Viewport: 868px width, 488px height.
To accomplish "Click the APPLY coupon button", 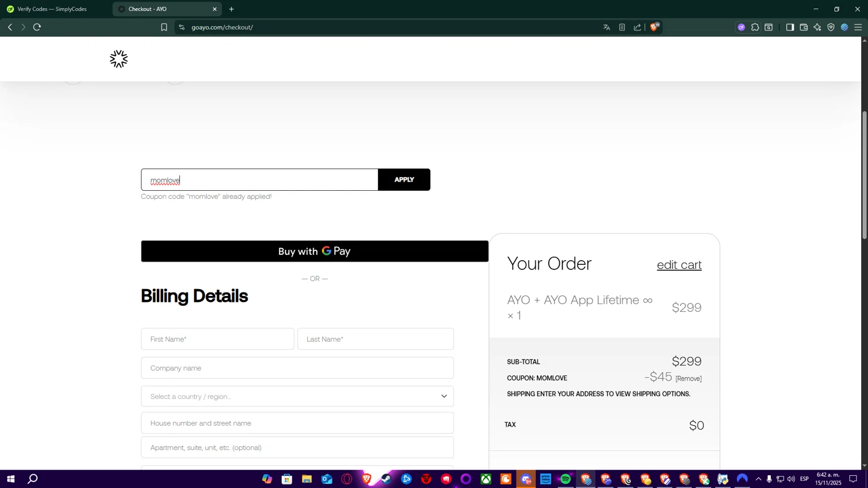I will point(404,180).
